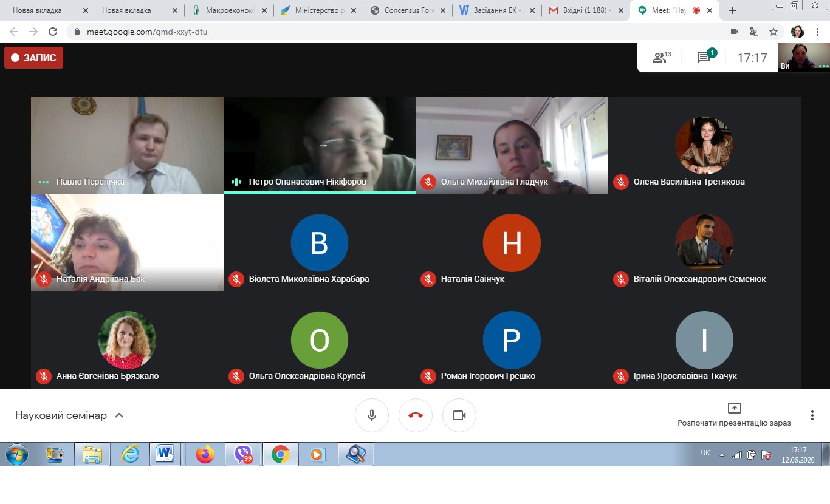The width and height of the screenshot is (830, 504).
Task: Open the participants list icon
Action: (662, 57)
